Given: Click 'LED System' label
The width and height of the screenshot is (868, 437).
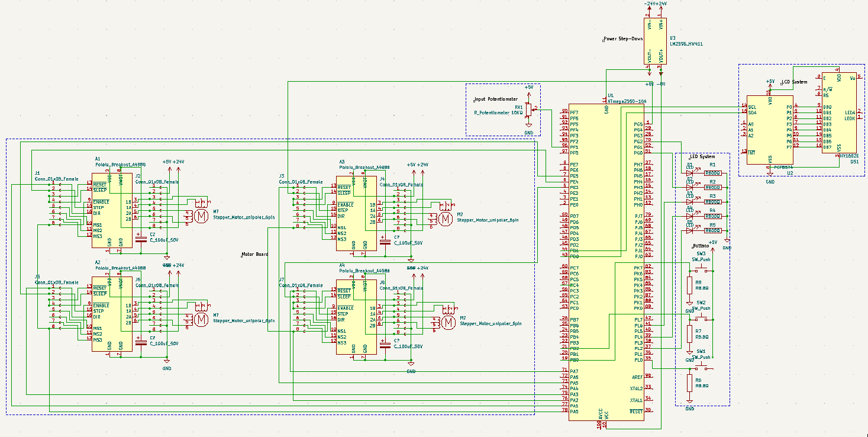Looking at the screenshot, I should 702,156.
